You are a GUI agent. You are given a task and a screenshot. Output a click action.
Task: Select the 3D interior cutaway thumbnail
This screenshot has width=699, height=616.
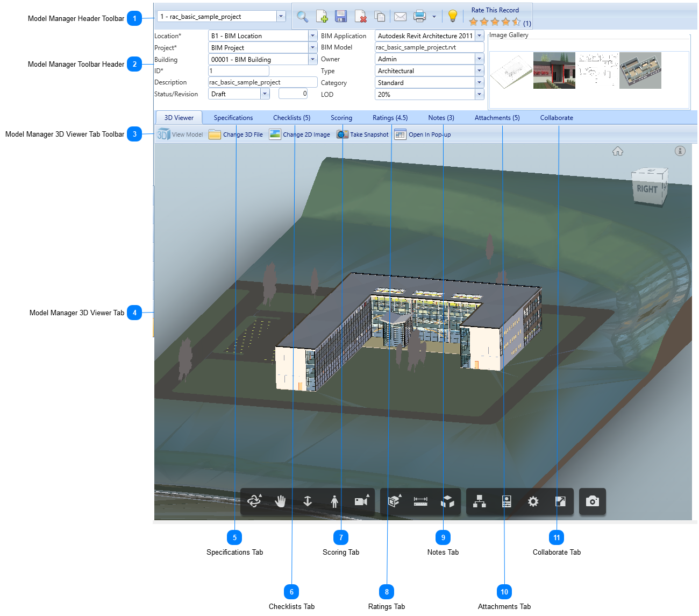(x=640, y=70)
